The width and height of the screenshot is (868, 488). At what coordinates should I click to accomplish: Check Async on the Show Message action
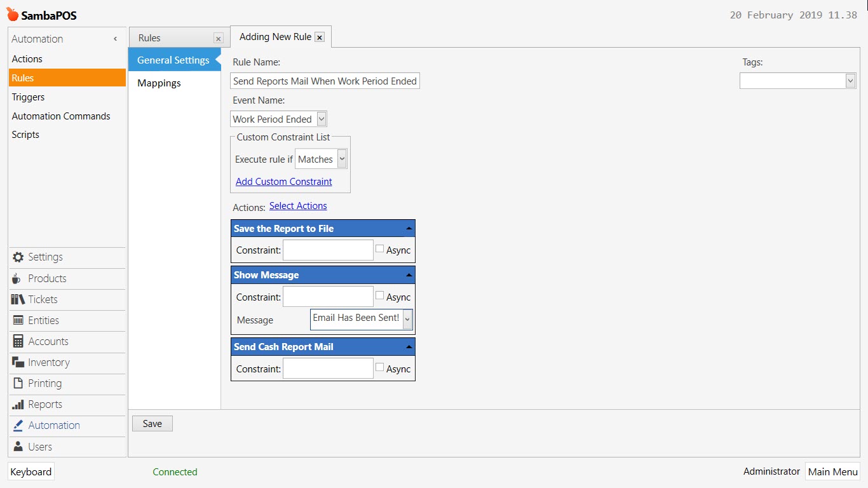(379, 295)
